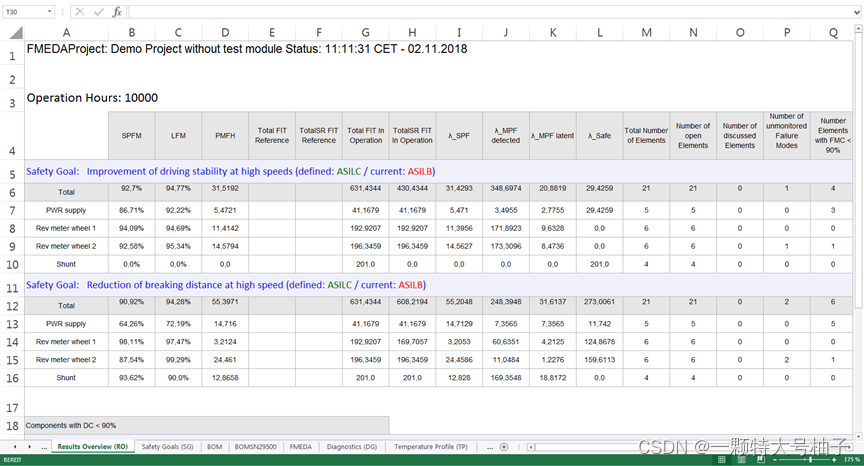The height and width of the screenshot is (466, 864).
Task: Click the vertical scrollbar down arrow
Action: pos(858,435)
